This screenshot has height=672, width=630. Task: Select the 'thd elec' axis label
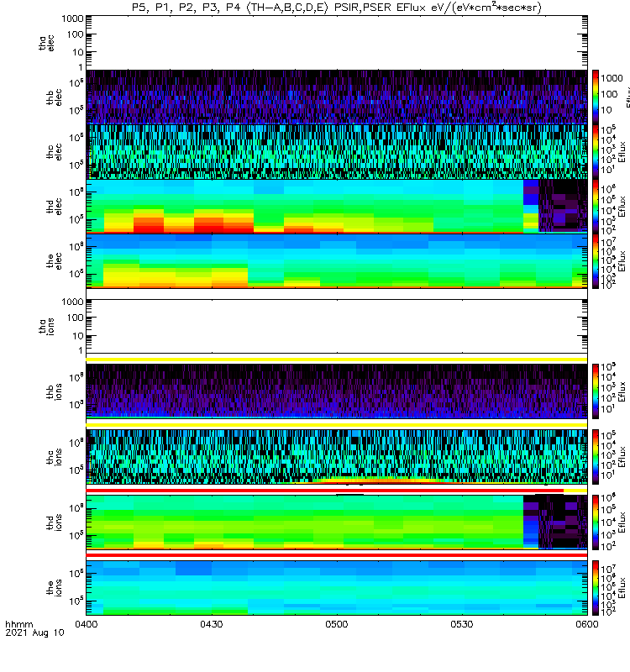tap(54, 206)
